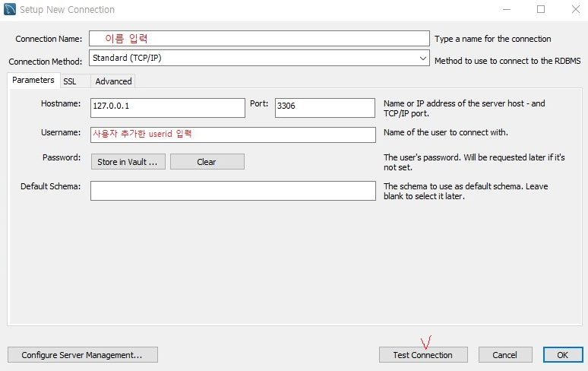Open Configure Server Management
This screenshot has height=371, width=588.
[83, 355]
